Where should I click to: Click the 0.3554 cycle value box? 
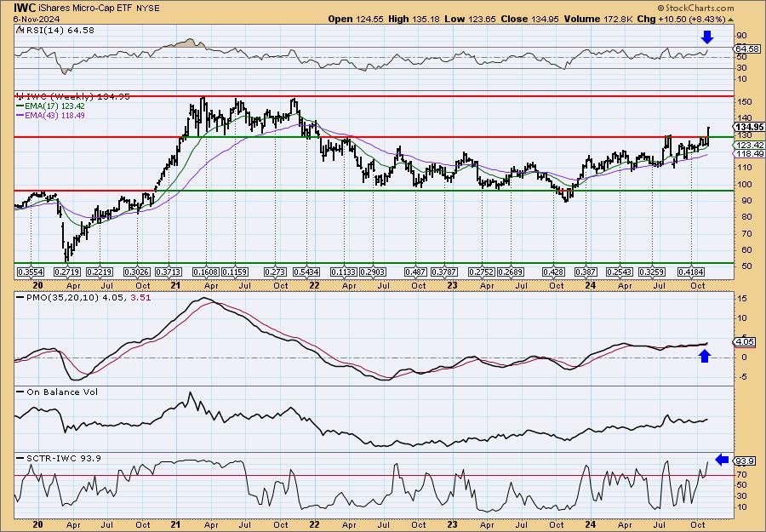pyautogui.click(x=31, y=272)
